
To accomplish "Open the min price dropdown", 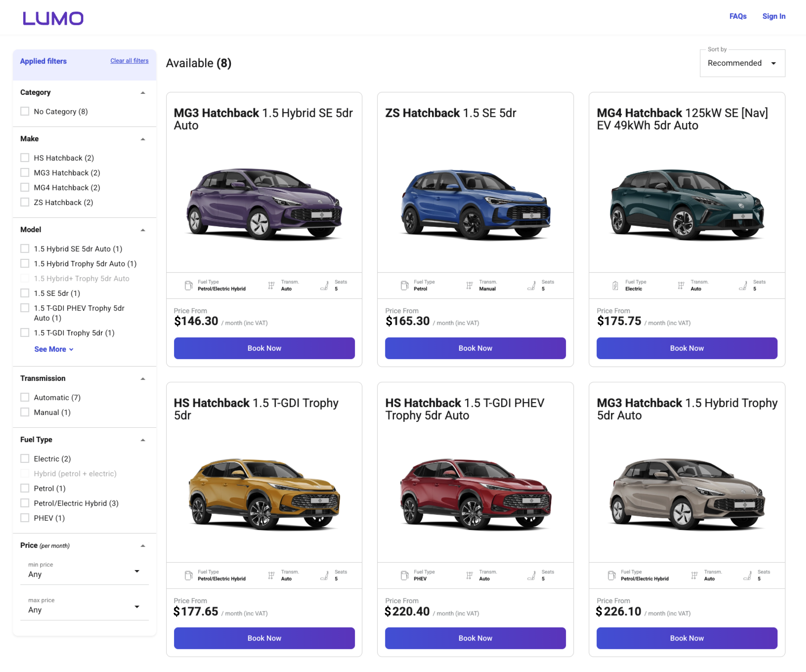I will [84, 571].
